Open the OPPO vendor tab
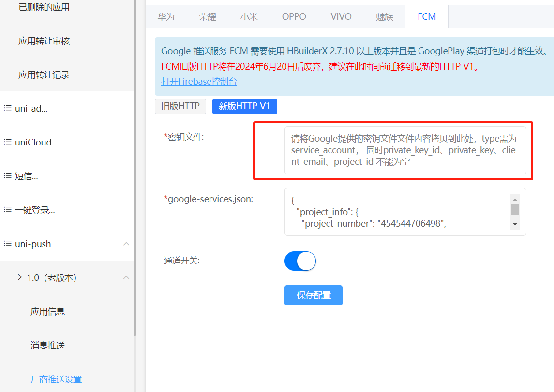Viewport: 554px width, 392px height. click(x=294, y=16)
